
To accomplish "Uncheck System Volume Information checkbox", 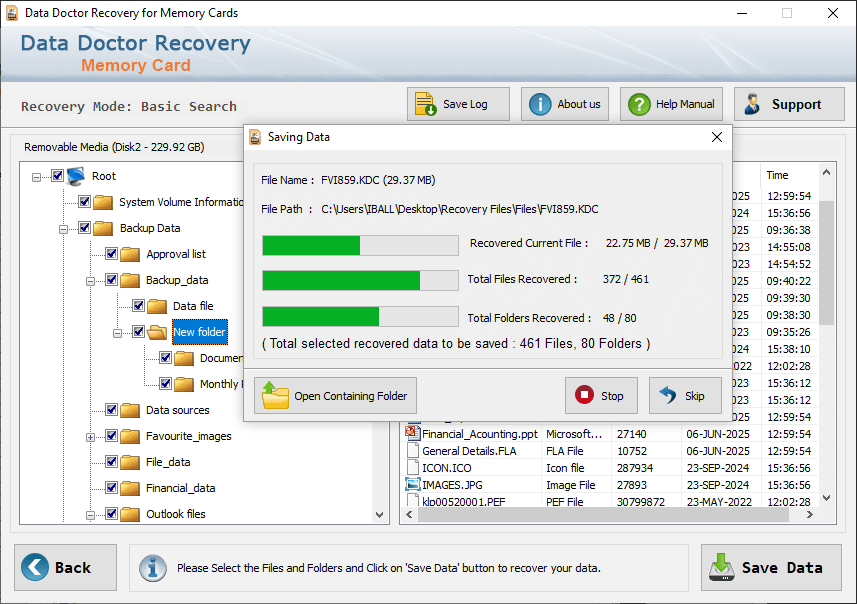I will [x=84, y=202].
